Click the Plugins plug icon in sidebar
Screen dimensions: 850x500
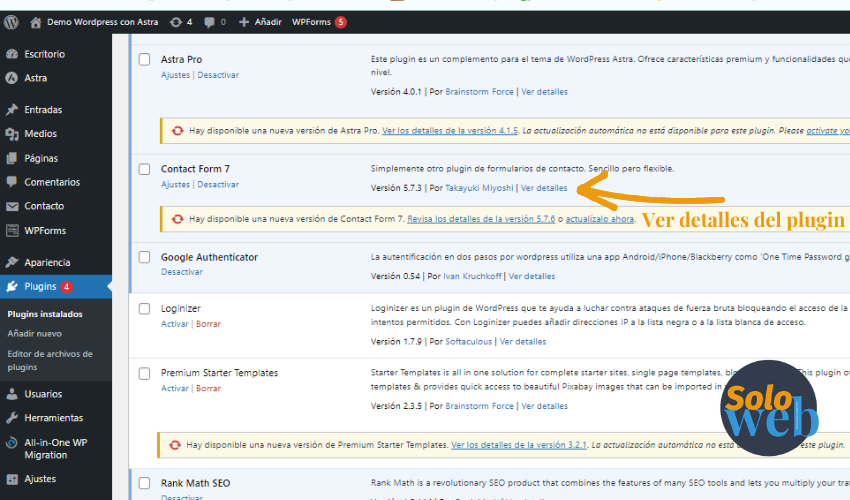pyautogui.click(x=12, y=286)
